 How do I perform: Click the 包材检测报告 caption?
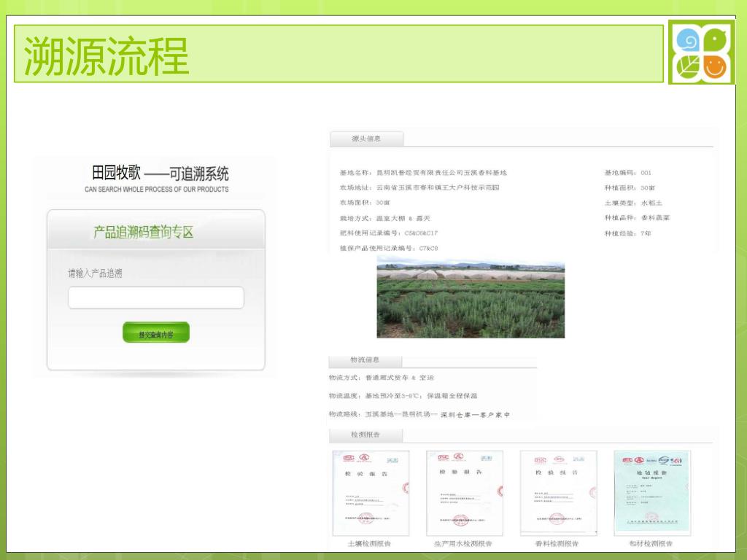[x=651, y=543]
